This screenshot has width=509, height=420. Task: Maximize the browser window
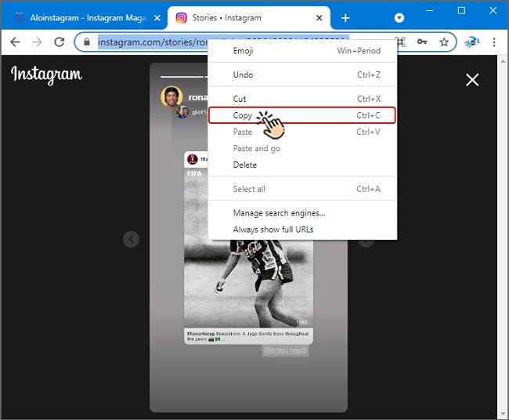(461, 11)
